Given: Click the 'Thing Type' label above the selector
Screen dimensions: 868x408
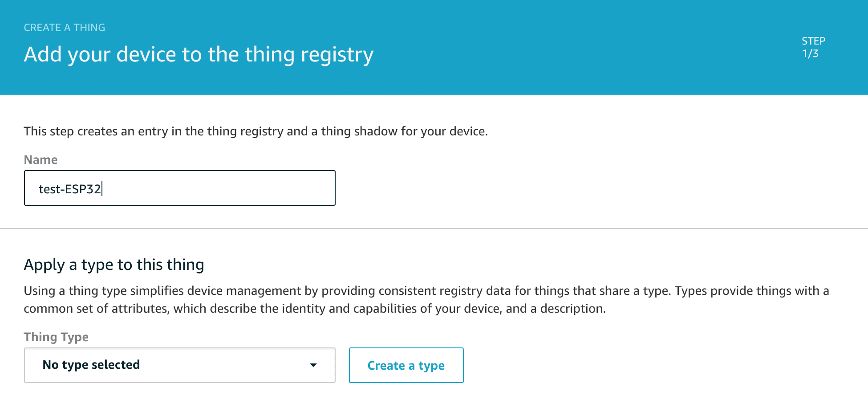Looking at the screenshot, I should [57, 337].
